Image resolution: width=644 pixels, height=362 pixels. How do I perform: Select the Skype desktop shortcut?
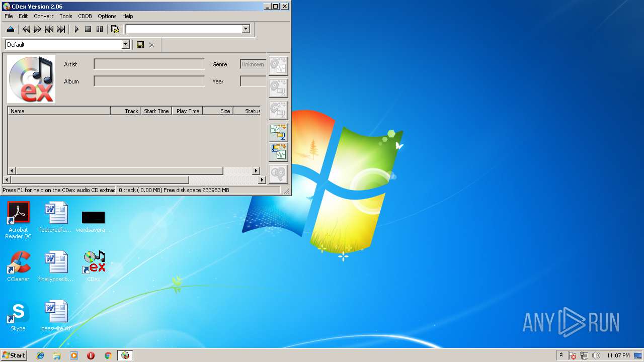point(18,316)
